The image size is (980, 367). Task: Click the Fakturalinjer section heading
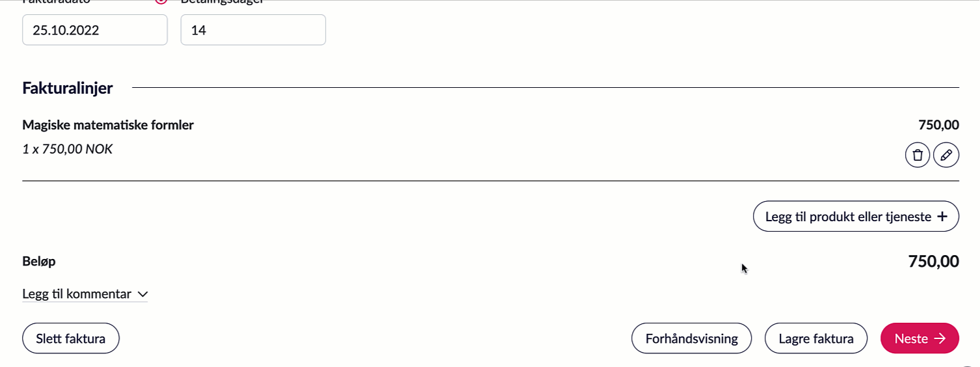(x=68, y=88)
